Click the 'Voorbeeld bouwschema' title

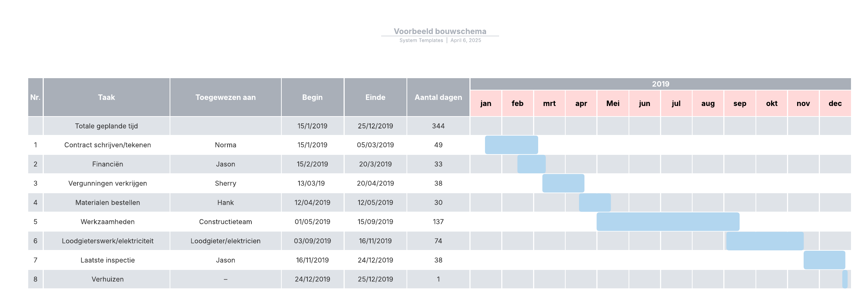(440, 31)
